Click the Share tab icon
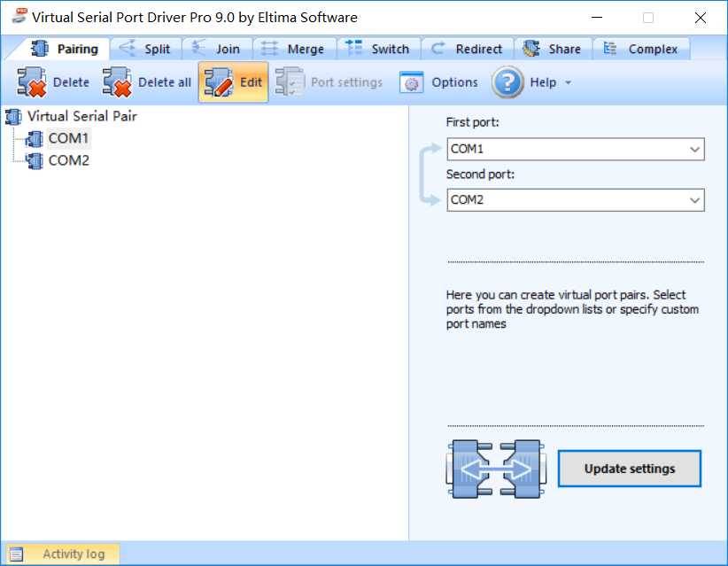Image resolution: width=728 pixels, height=566 pixels. pos(531,49)
